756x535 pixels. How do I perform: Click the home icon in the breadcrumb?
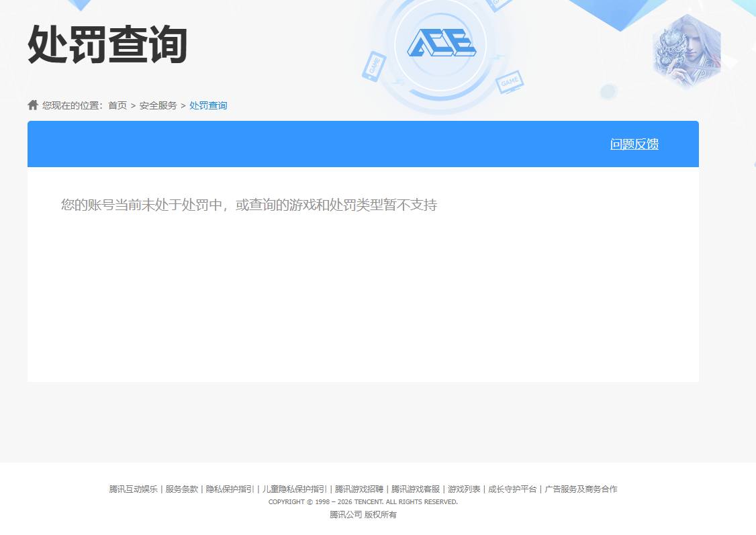click(33, 105)
